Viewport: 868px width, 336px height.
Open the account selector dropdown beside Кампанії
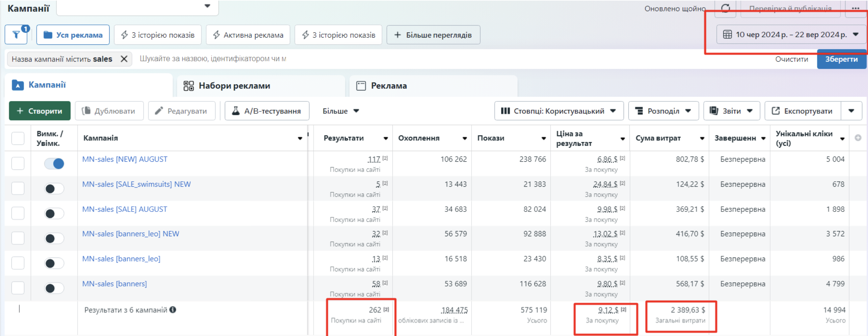tap(138, 8)
